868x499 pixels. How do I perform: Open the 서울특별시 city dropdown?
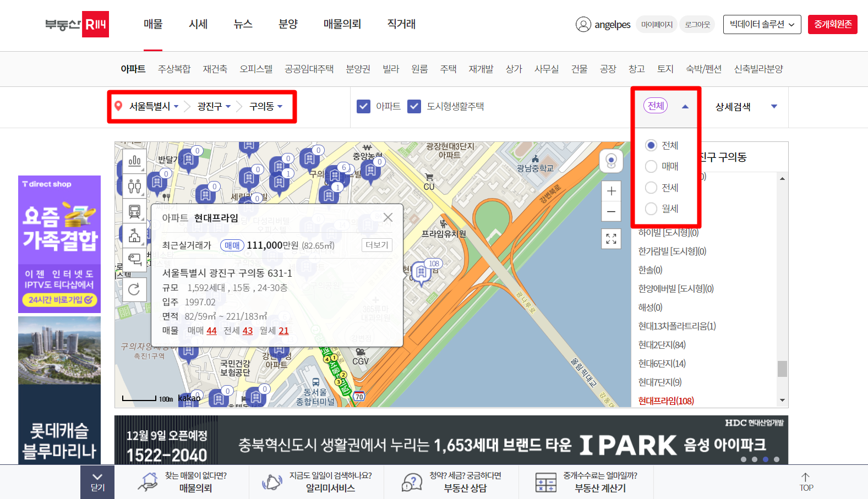click(x=154, y=106)
